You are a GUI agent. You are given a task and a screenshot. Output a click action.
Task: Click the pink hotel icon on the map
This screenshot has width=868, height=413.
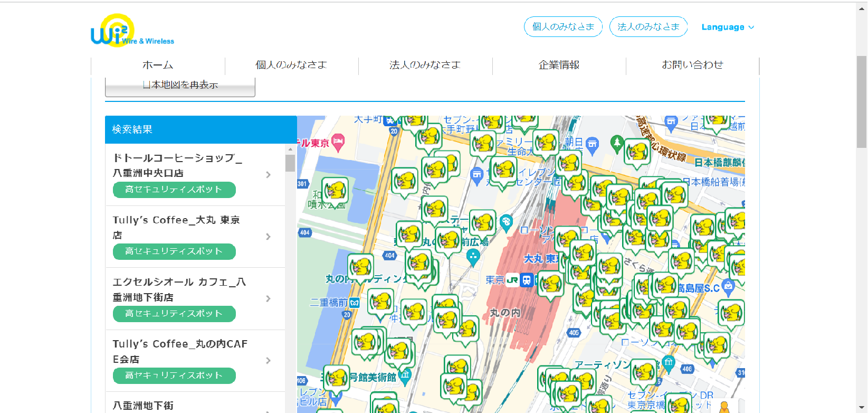(338, 141)
